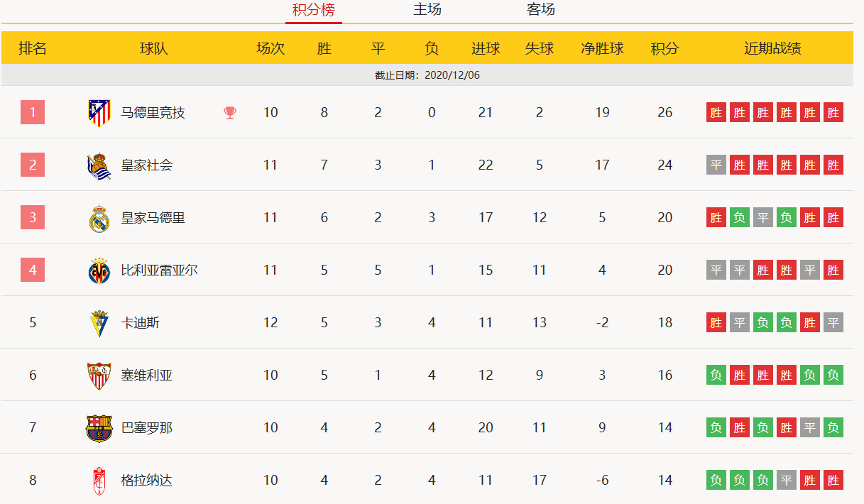Click the trophy icon beside 马德里竞技

[x=230, y=113]
